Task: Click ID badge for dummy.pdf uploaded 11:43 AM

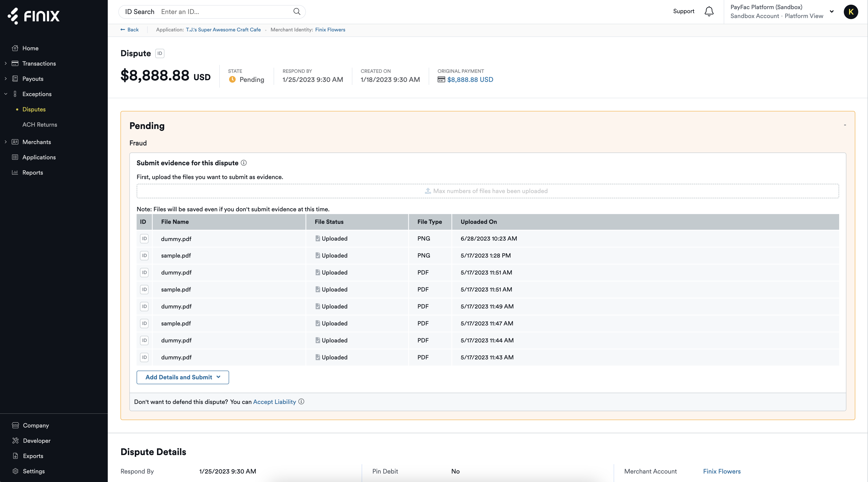Action: coord(144,357)
